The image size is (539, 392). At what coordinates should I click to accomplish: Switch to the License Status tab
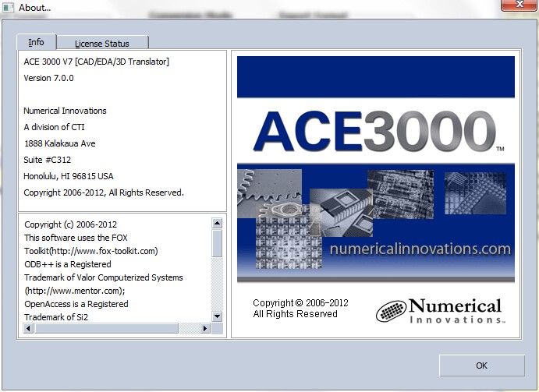tap(102, 43)
